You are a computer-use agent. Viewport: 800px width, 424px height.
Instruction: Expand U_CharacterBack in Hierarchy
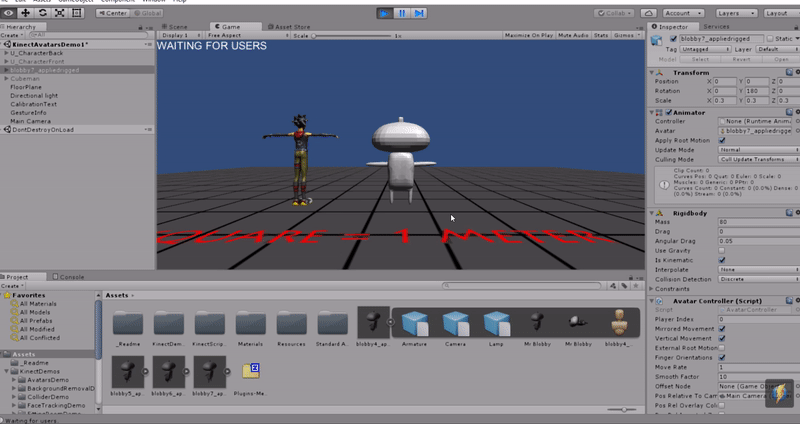click(x=6, y=53)
